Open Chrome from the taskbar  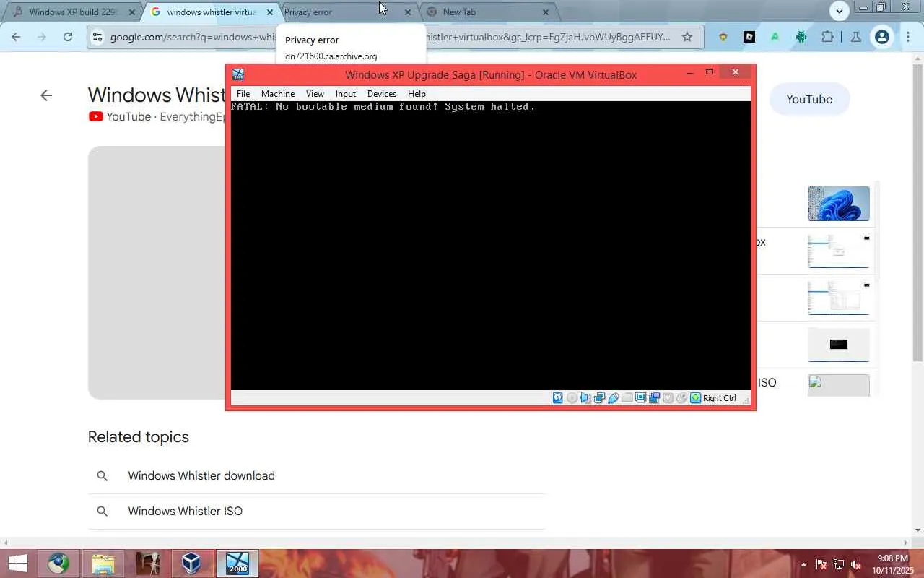pyautogui.click(x=58, y=564)
